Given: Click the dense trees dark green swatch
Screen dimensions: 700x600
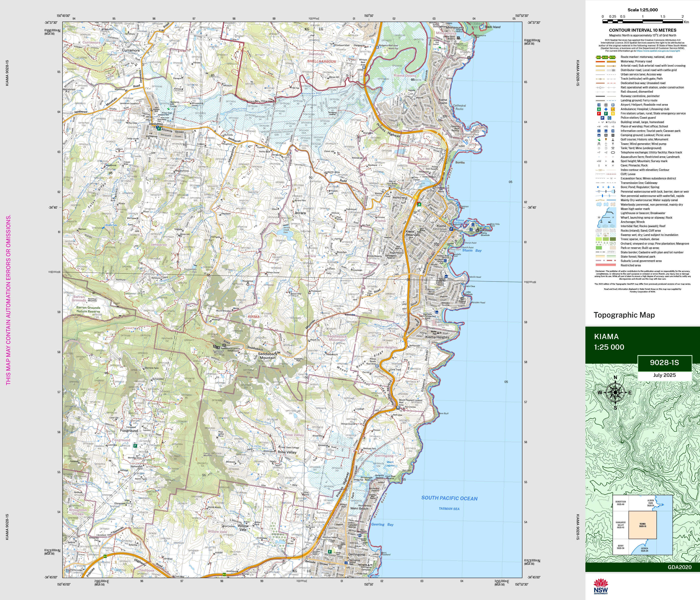Looking at the screenshot, I should pyautogui.click(x=613, y=239).
